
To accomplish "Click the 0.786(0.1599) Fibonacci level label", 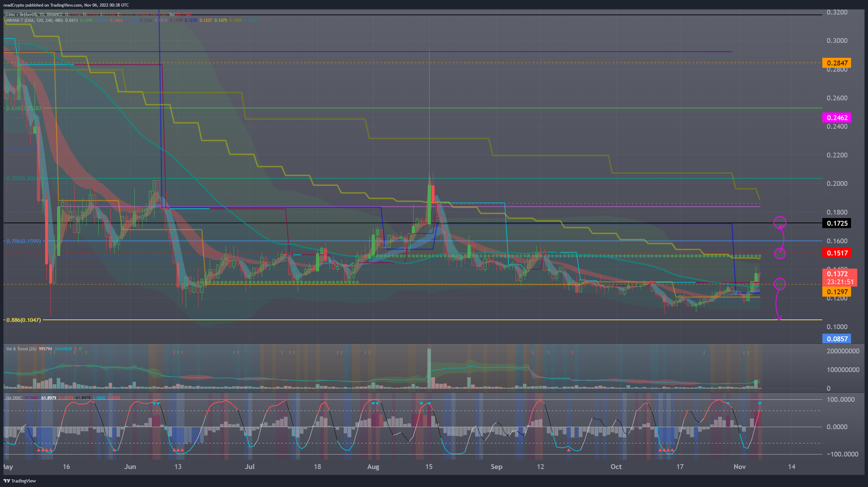I will pos(23,241).
